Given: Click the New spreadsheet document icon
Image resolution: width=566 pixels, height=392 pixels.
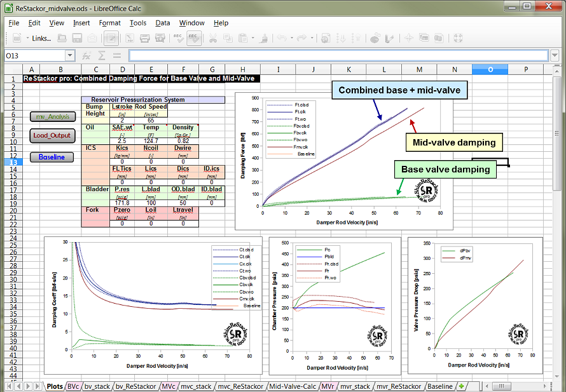Looking at the screenshot, I should (x=17, y=38).
